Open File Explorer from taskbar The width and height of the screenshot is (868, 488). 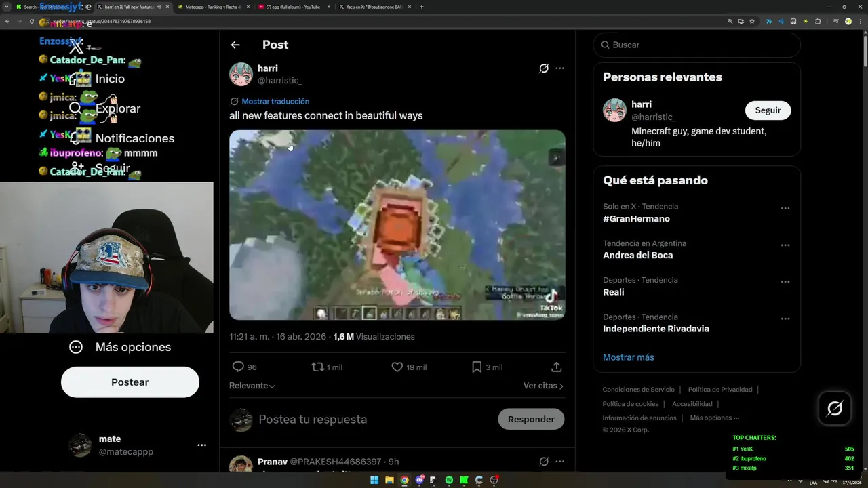point(389,480)
